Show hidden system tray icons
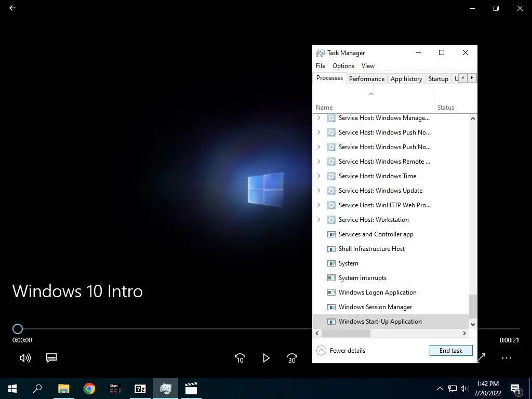 [440, 389]
